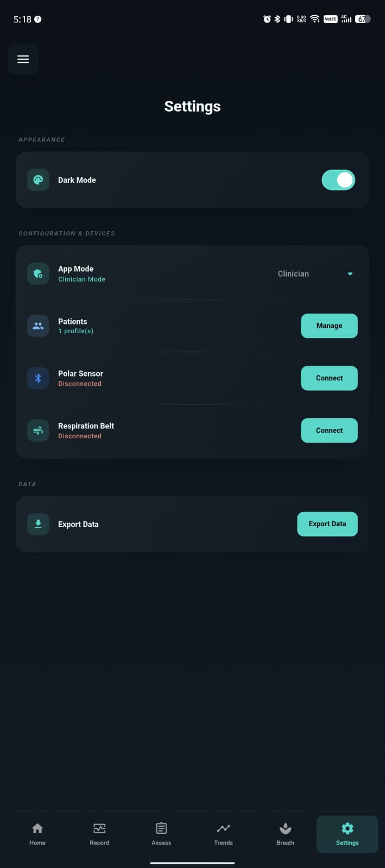385x868 pixels.
Task: Open the hamburger menu
Action: click(x=23, y=59)
